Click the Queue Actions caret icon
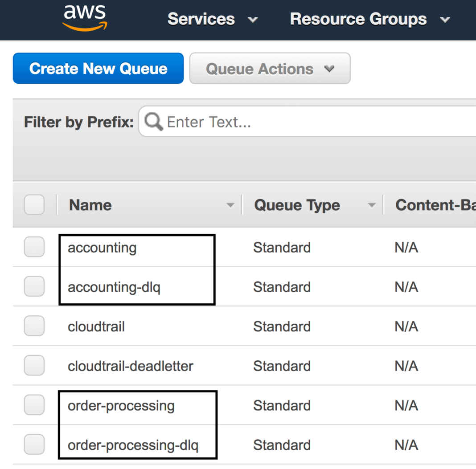This screenshot has height=469, width=476. coord(329,69)
